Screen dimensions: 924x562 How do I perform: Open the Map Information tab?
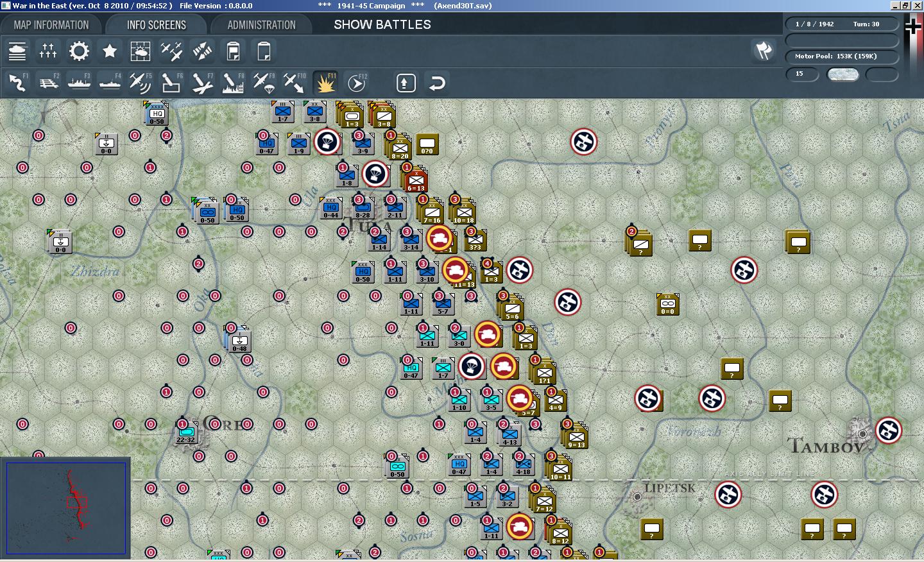click(51, 25)
